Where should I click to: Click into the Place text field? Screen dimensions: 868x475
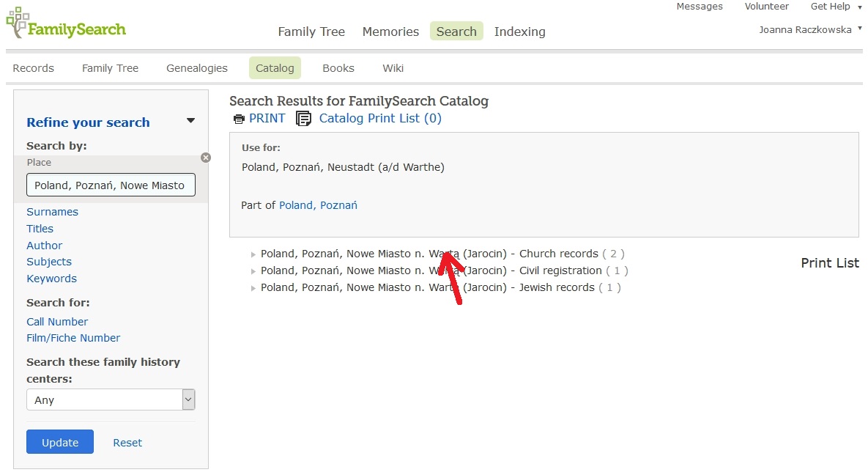(111, 185)
